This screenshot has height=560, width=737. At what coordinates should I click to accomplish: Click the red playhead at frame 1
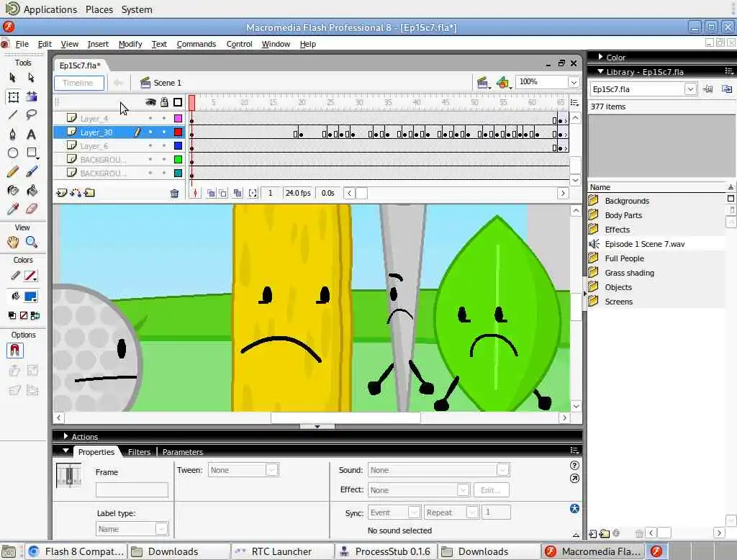tap(191, 103)
